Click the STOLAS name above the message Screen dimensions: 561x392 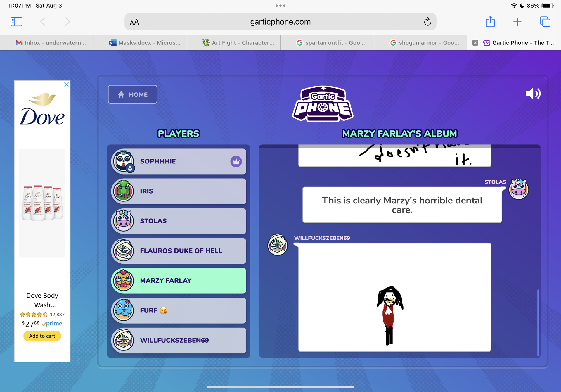coord(495,182)
